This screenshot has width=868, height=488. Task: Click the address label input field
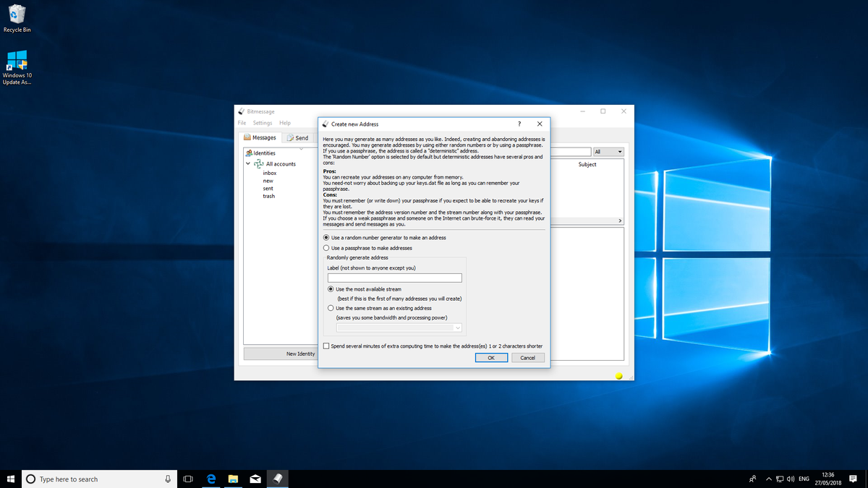(x=396, y=277)
